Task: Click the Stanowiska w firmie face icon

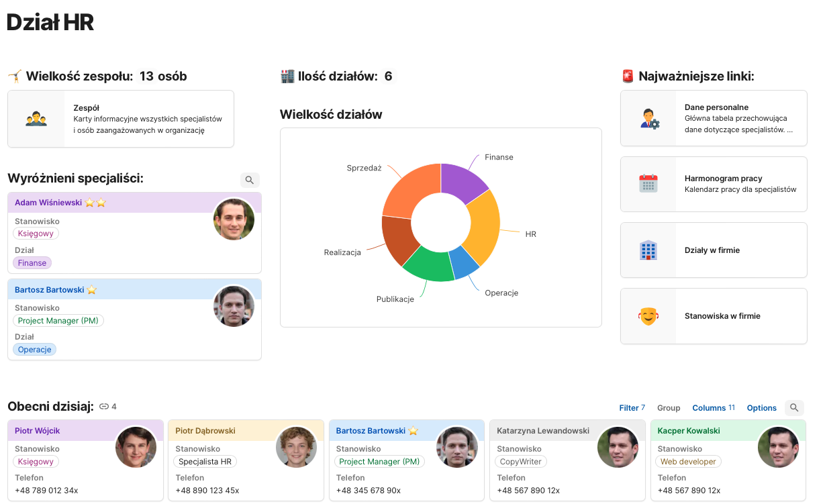Action: (648, 316)
